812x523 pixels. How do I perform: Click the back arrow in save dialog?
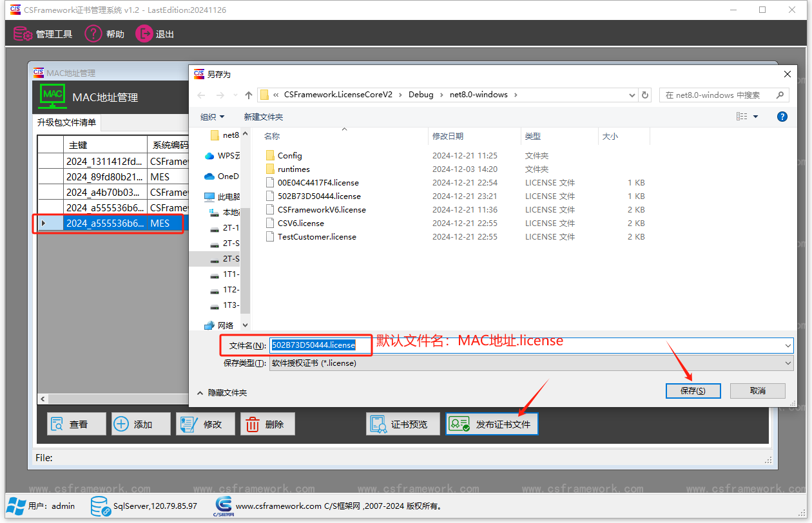coord(202,95)
